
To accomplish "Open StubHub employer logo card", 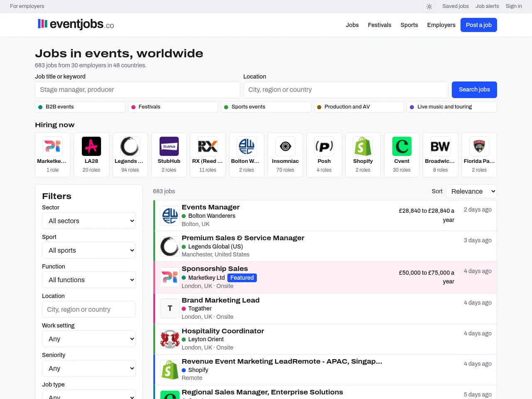I will [x=169, y=155].
